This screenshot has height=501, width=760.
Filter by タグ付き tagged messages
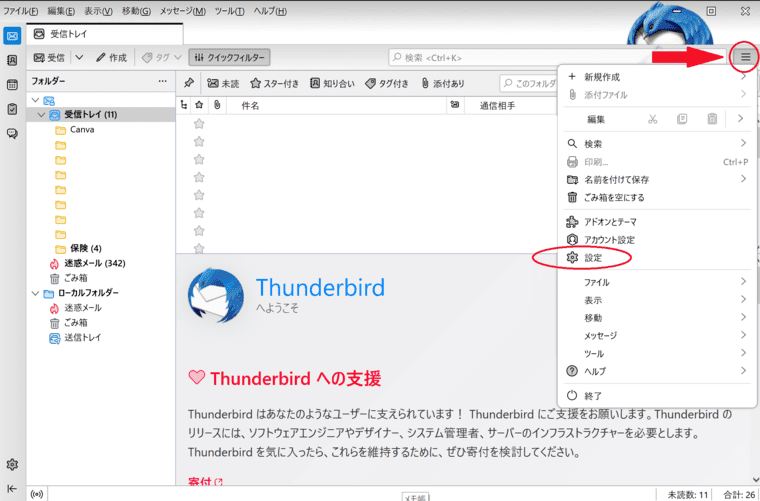pyautogui.click(x=387, y=83)
